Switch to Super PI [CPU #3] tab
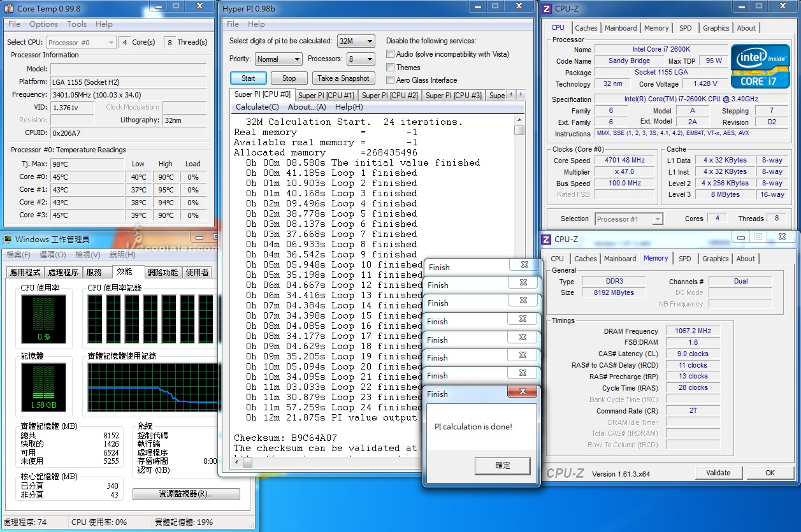Image resolution: width=801 pixels, height=532 pixels. click(x=453, y=96)
